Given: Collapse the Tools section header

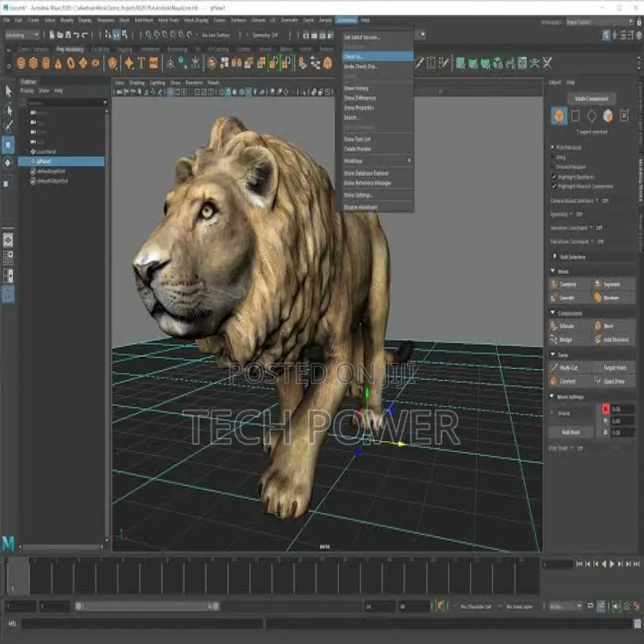Looking at the screenshot, I should tap(553, 354).
